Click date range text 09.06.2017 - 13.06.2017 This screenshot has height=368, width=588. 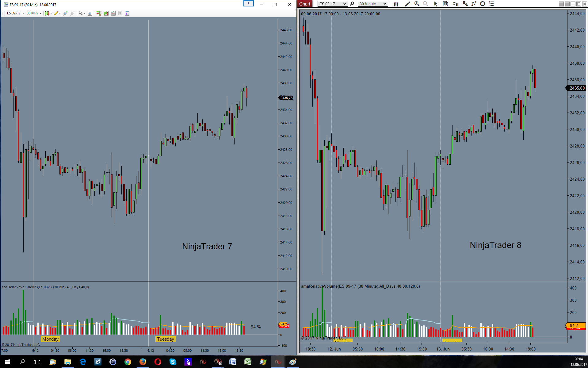(340, 14)
